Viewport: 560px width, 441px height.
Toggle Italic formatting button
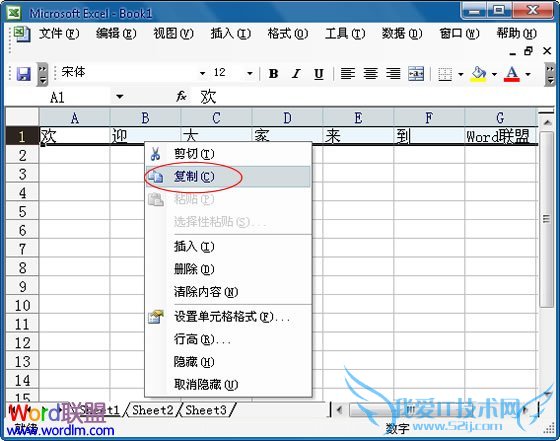[x=296, y=74]
